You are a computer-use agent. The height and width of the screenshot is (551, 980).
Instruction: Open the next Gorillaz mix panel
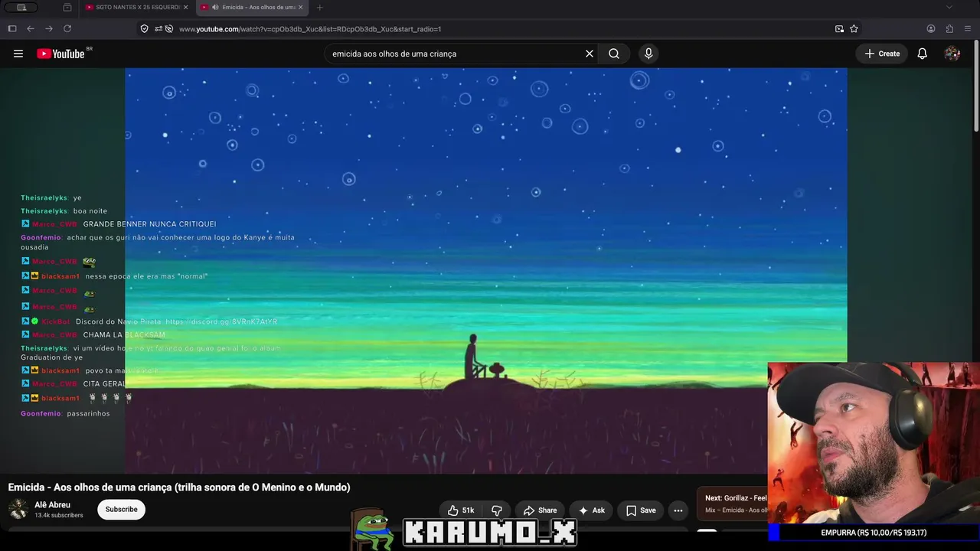[733, 504]
